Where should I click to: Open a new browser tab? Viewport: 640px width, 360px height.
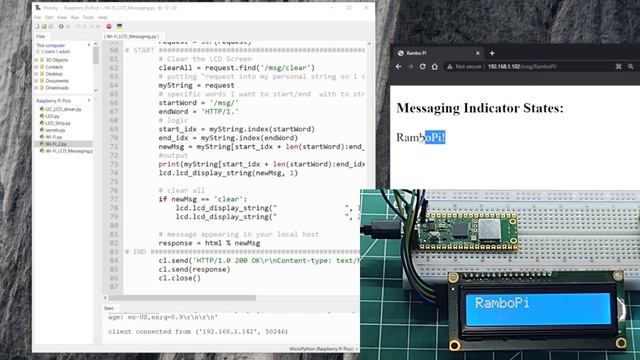click(x=492, y=53)
